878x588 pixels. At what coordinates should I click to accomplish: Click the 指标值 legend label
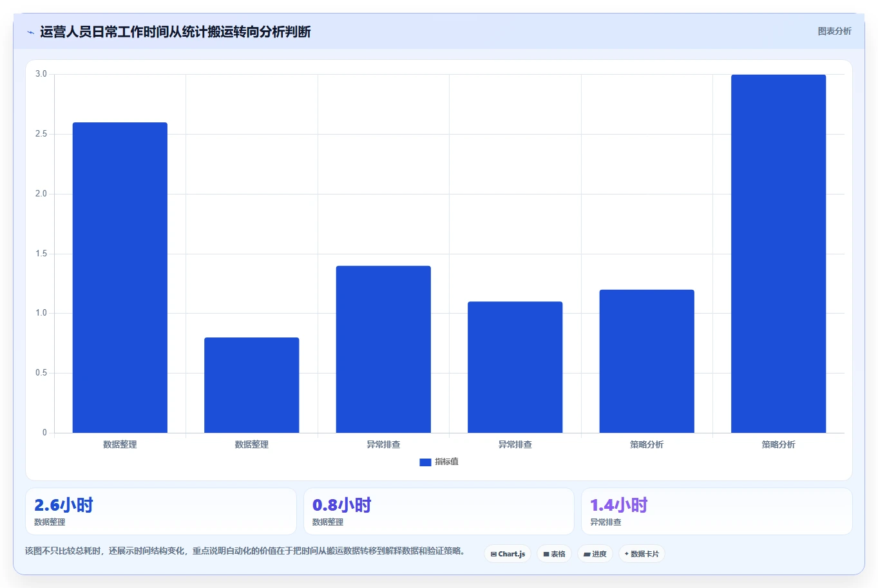[x=446, y=462]
